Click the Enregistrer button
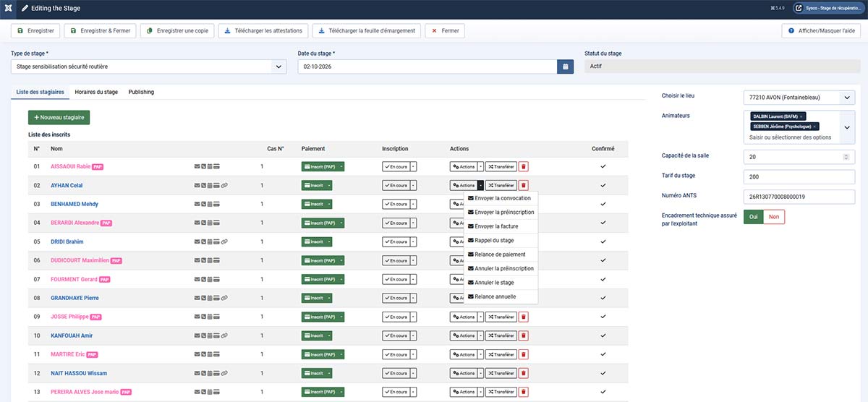The height and width of the screenshot is (402, 868). coord(35,31)
